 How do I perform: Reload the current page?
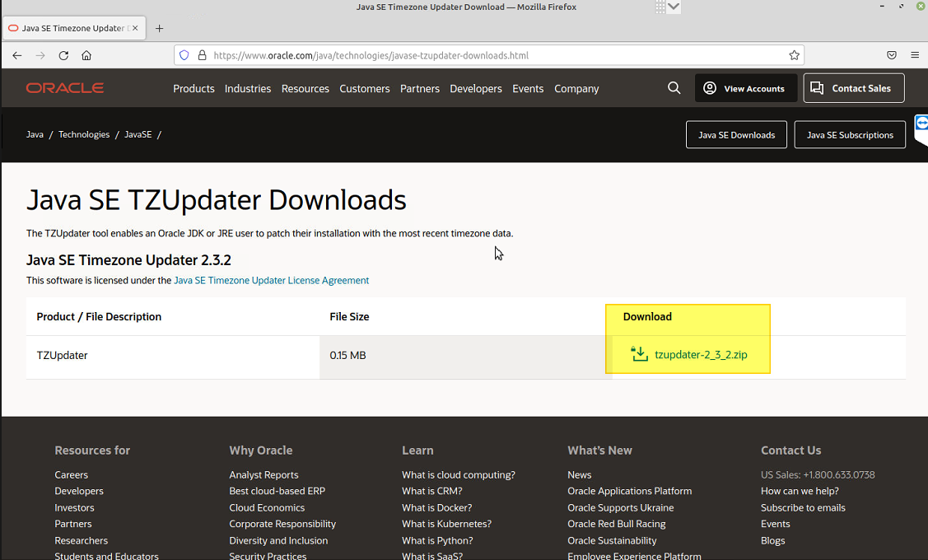(x=63, y=56)
